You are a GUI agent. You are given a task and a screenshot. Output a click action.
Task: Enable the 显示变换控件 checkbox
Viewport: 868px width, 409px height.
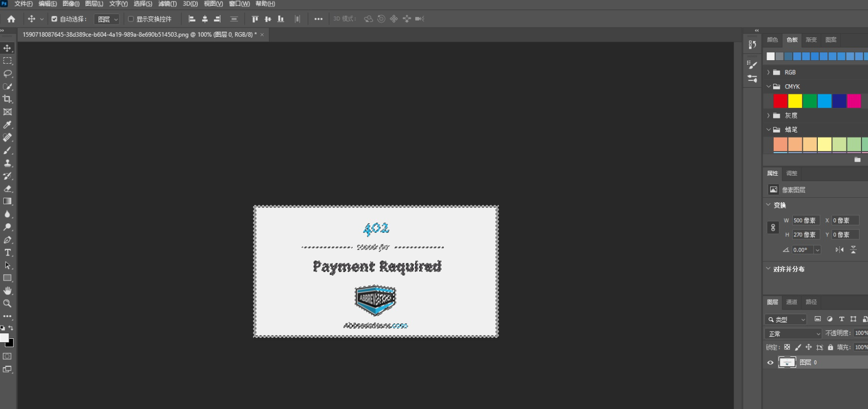pyautogui.click(x=131, y=19)
